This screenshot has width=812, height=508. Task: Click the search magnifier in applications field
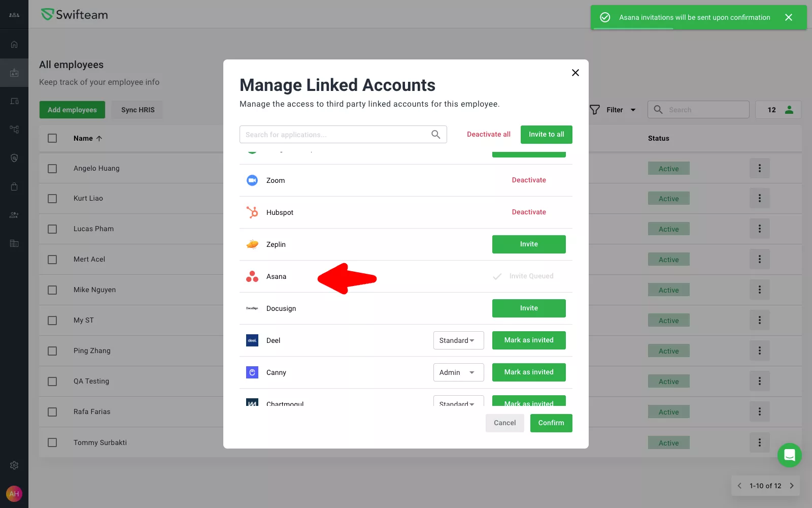(435, 135)
